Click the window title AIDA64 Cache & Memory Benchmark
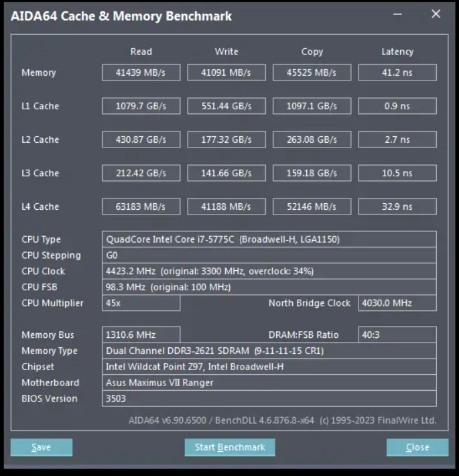Screen dimensions: 459x476 coord(121,16)
